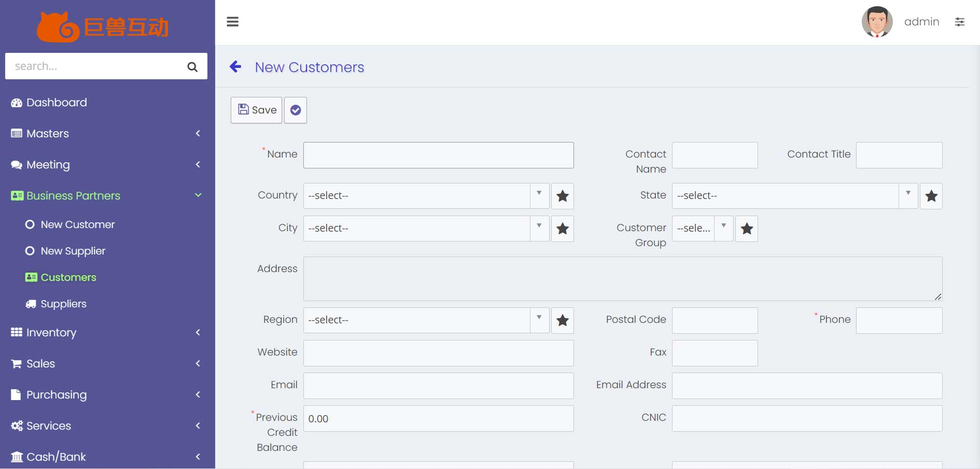The width and height of the screenshot is (980, 469).
Task: Click the Name input field
Action: [x=439, y=155]
